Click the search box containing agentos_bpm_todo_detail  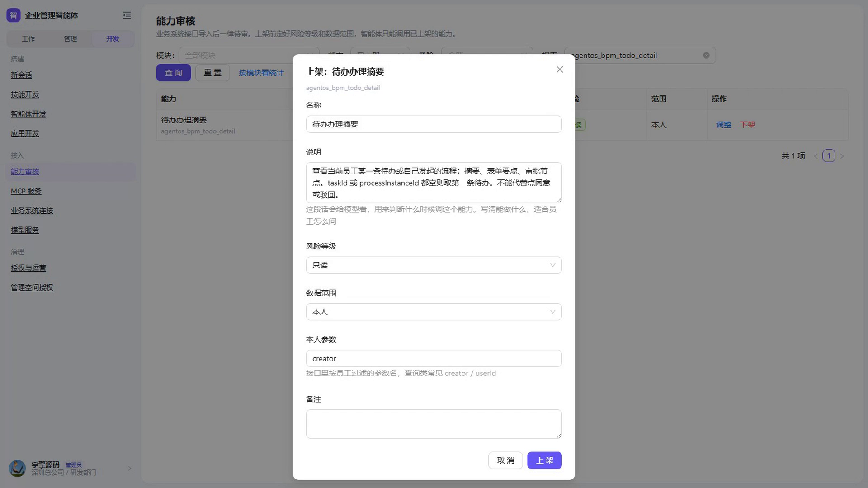coord(640,56)
